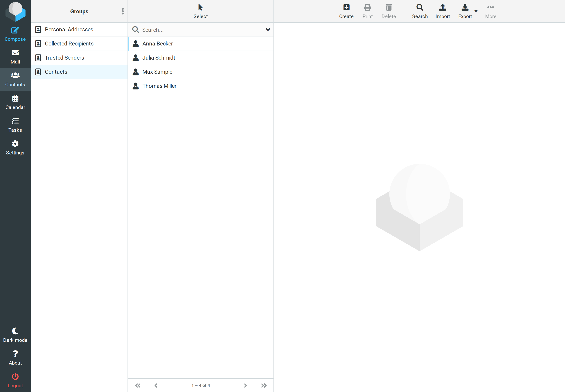Go to next page of contacts

tap(245, 385)
